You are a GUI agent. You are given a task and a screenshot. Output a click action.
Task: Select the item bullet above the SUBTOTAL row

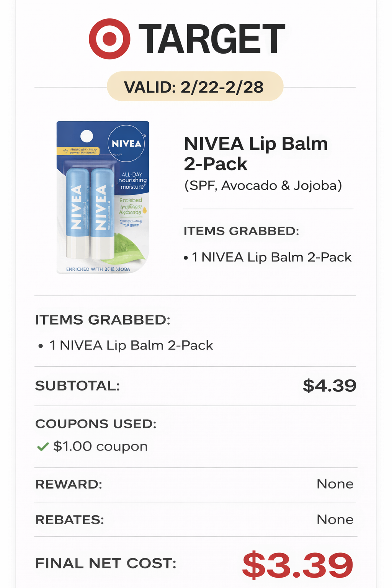point(131,345)
